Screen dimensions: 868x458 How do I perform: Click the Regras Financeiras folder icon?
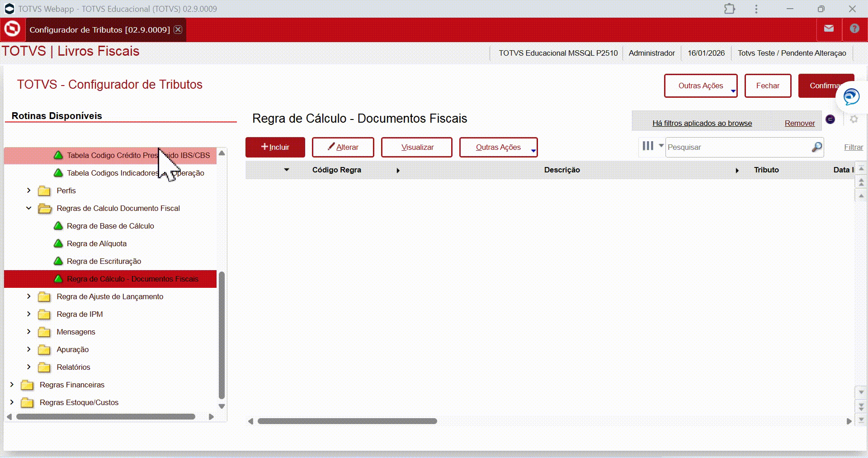pos(27,385)
